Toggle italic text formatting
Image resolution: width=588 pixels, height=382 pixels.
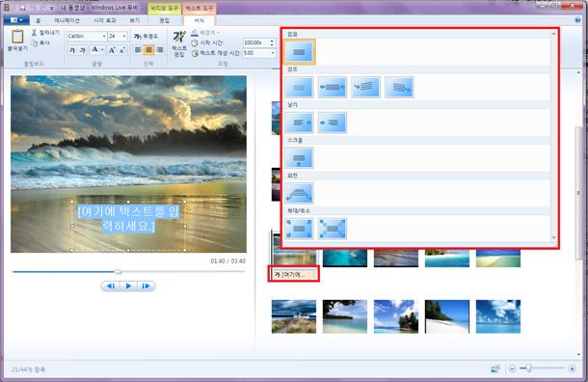click(x=82, y=50)
